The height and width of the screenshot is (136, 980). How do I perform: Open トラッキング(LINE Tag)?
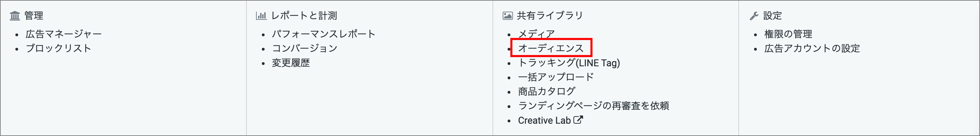(x=569, y=63)
